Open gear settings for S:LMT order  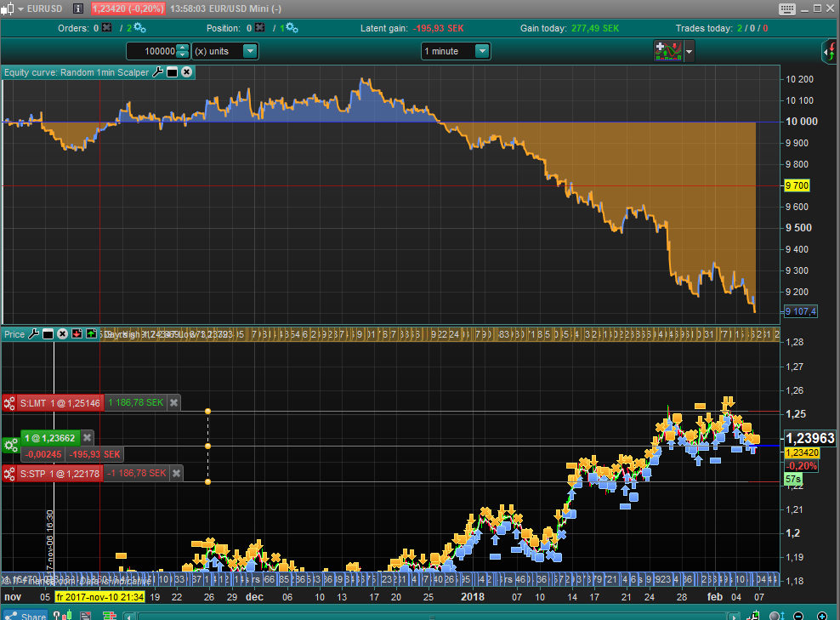(9, 403)
